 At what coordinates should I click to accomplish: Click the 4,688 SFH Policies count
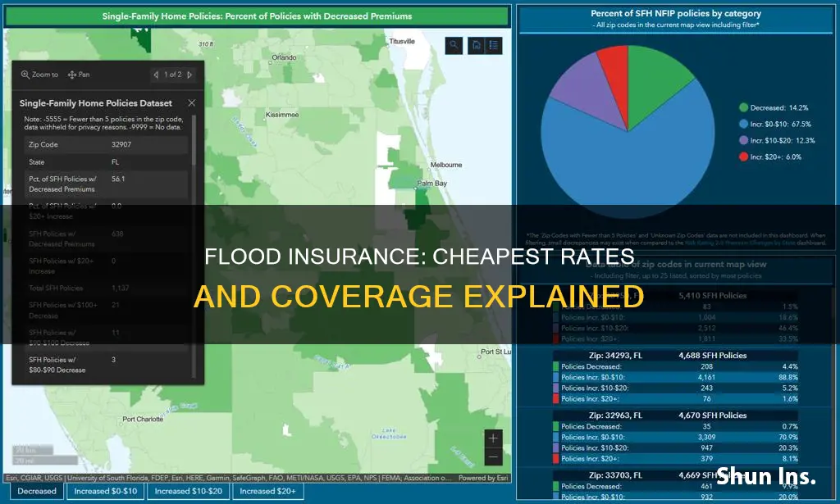pos(713,356)
